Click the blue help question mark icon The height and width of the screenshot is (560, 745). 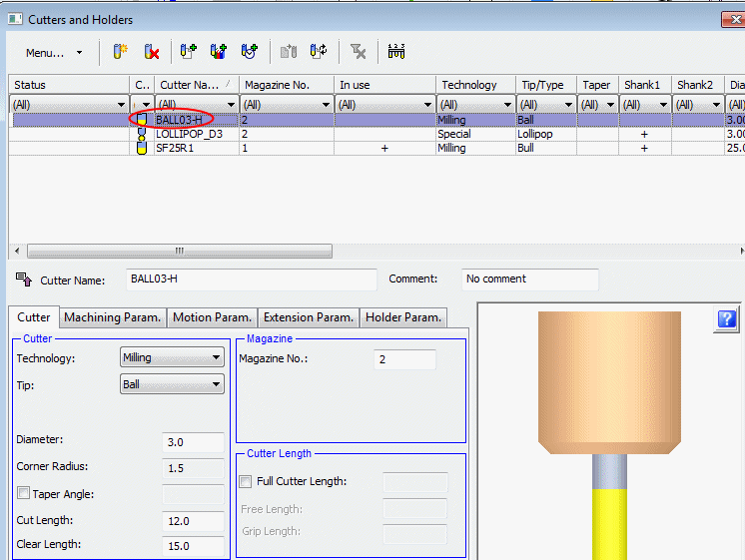point(726,318)
